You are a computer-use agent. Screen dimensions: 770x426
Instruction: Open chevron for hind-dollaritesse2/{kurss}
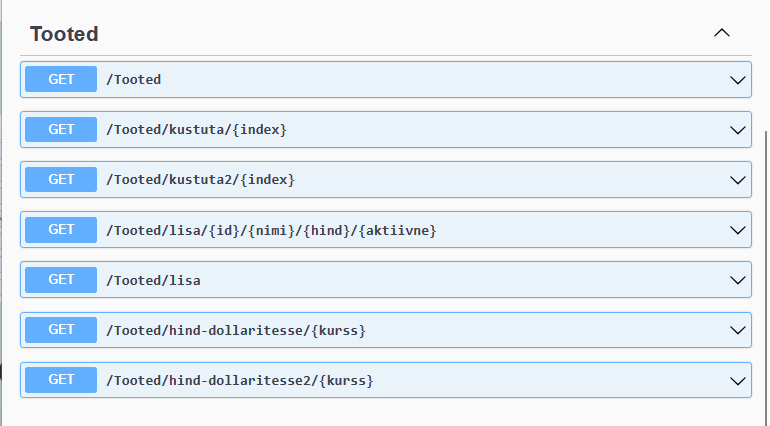tap(739, 380)
